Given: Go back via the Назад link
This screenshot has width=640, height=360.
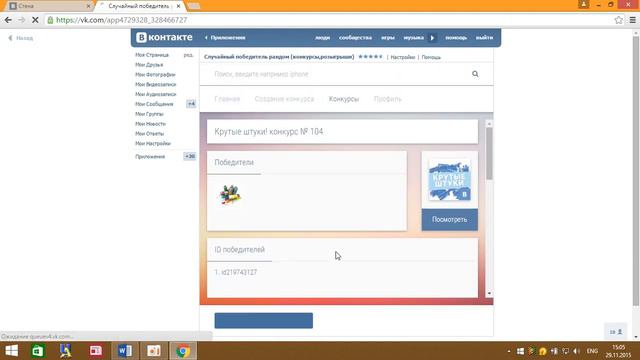Looking at the screenshot, I should tap(21, 38).
